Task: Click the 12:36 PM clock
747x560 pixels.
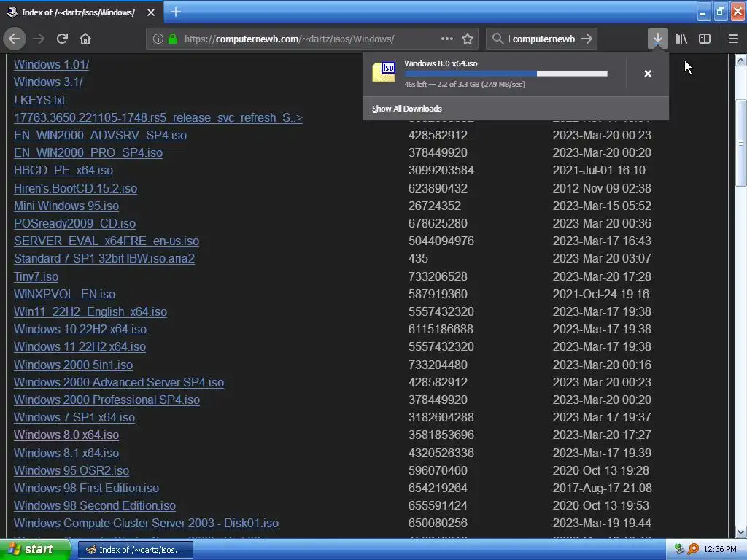Action: (720, 550)
